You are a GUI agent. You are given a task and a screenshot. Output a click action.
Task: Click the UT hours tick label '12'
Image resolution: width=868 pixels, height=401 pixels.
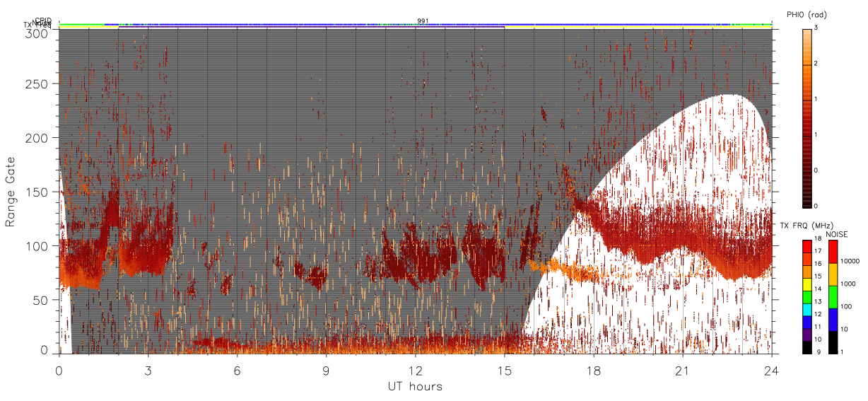415,370
